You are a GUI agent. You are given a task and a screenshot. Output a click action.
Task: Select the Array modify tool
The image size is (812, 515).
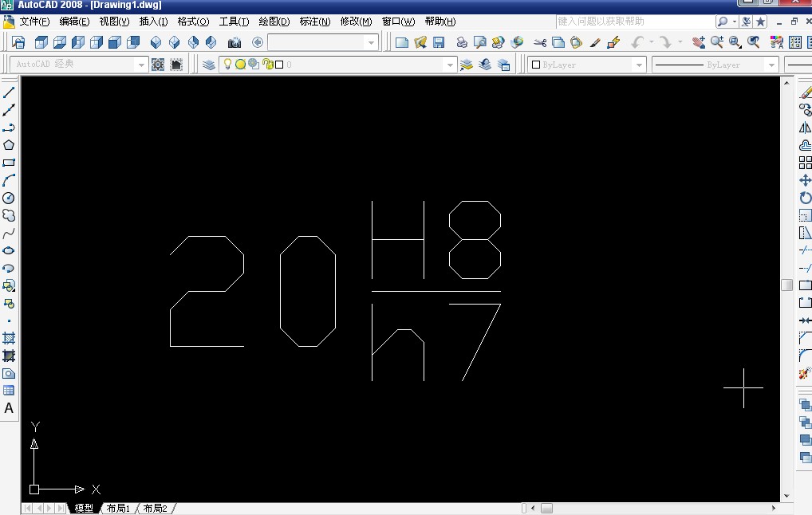[805, 163]
